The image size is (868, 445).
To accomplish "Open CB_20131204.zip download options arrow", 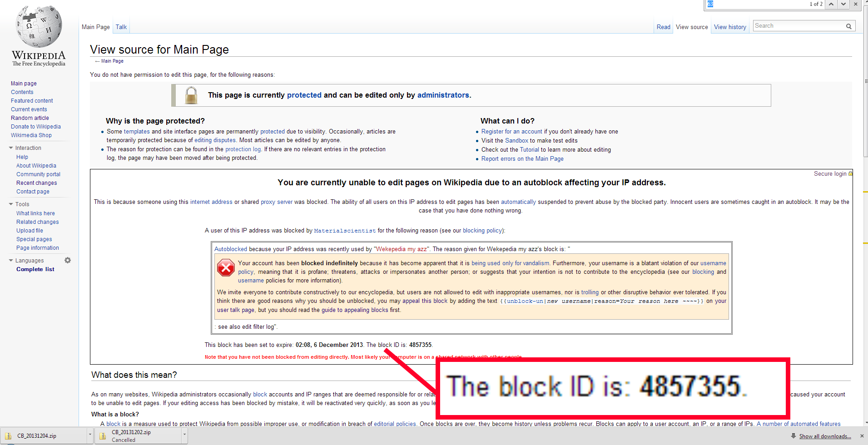I will (x=90, y=435).
